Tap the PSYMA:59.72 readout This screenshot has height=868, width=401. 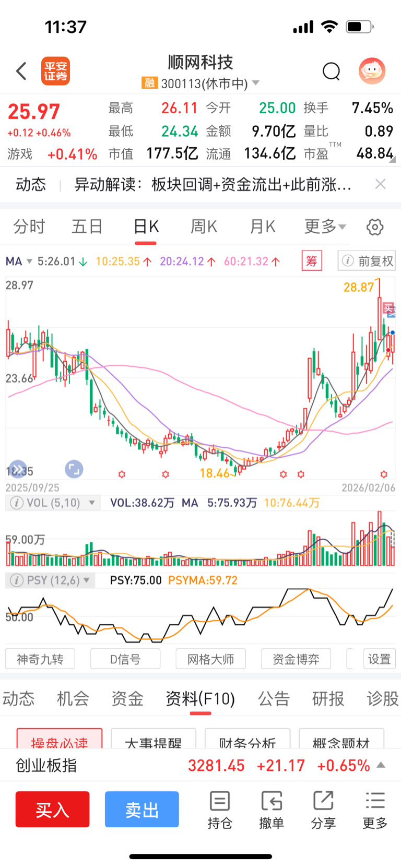point(203,580)
